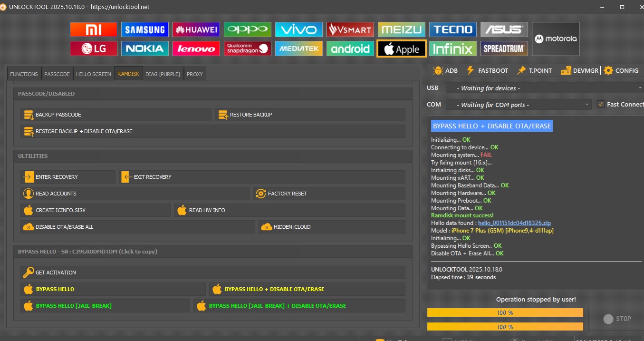Select the vivo brand logo
This screenshot has height=341, width=644.
click(x=299, y=29)
